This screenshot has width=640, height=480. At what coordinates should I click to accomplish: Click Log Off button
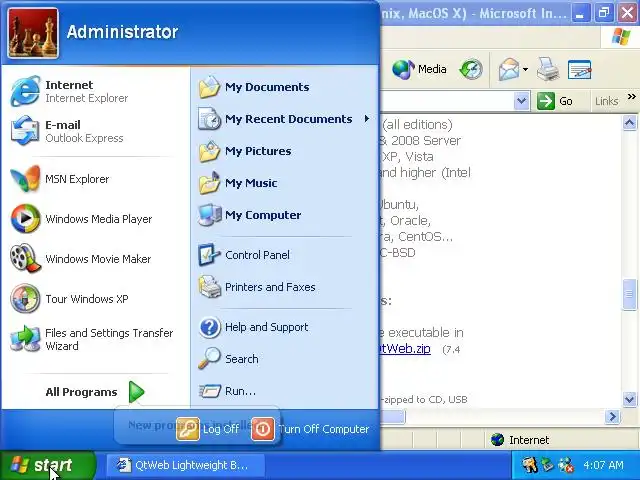pyautogui.click(x=209, y=429)
